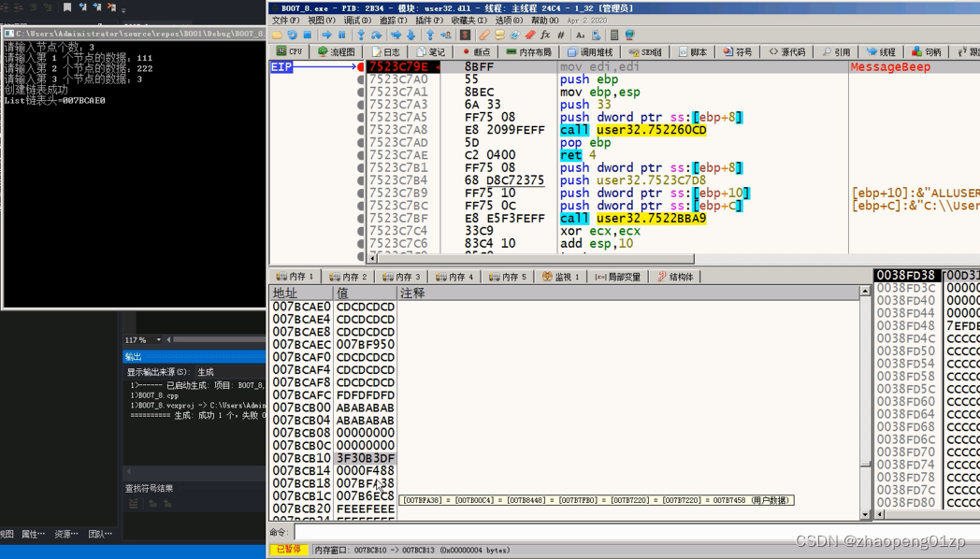Click the step into icon
980x559 pixels.
361,35
